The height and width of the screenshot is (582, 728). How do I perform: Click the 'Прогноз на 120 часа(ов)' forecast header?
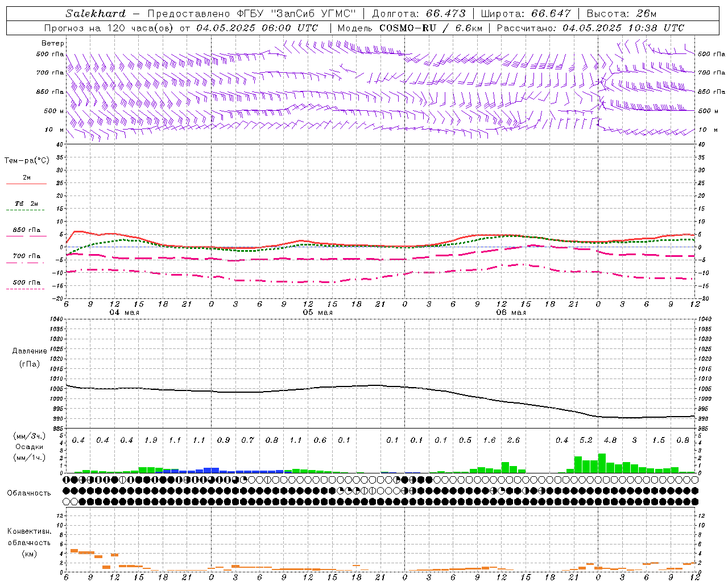click(108, 28)
